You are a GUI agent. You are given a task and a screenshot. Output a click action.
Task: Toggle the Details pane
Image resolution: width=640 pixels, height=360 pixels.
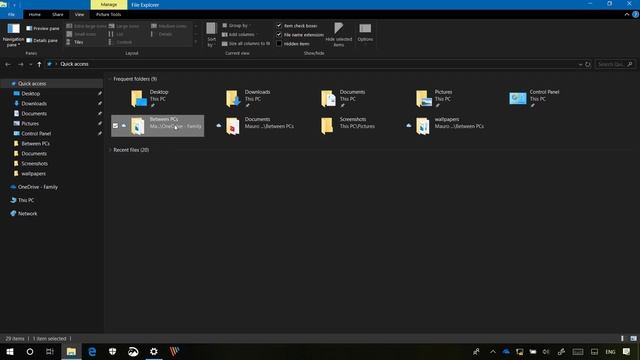(x=42, y=40)
